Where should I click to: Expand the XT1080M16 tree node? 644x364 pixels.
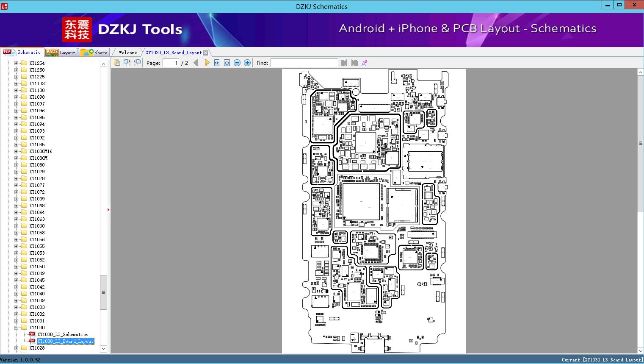pyautogui.click(x=16, y=151)
